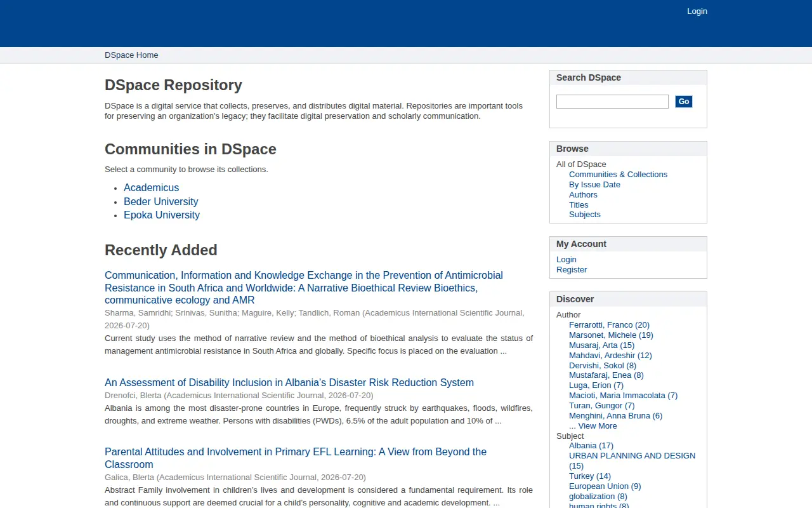Click Login under My Account
This screenshot has width=812, height=508.
coord(566,260)
